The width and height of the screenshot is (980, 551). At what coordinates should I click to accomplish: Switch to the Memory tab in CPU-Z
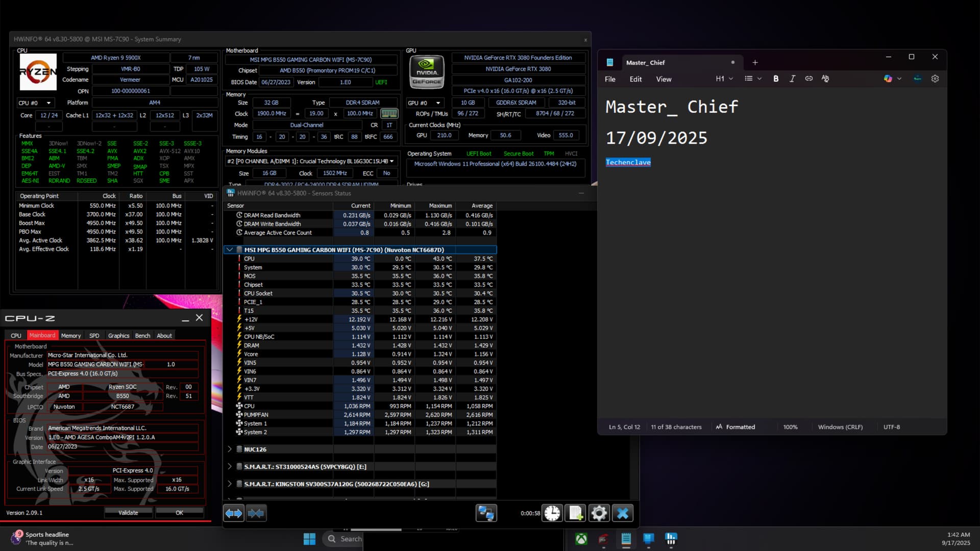71,336
